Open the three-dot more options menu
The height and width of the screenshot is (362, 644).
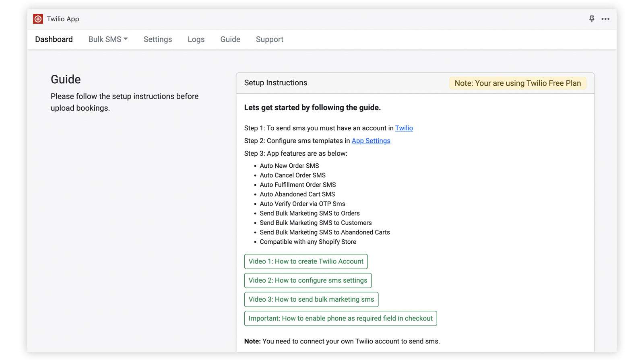(605, 19)
